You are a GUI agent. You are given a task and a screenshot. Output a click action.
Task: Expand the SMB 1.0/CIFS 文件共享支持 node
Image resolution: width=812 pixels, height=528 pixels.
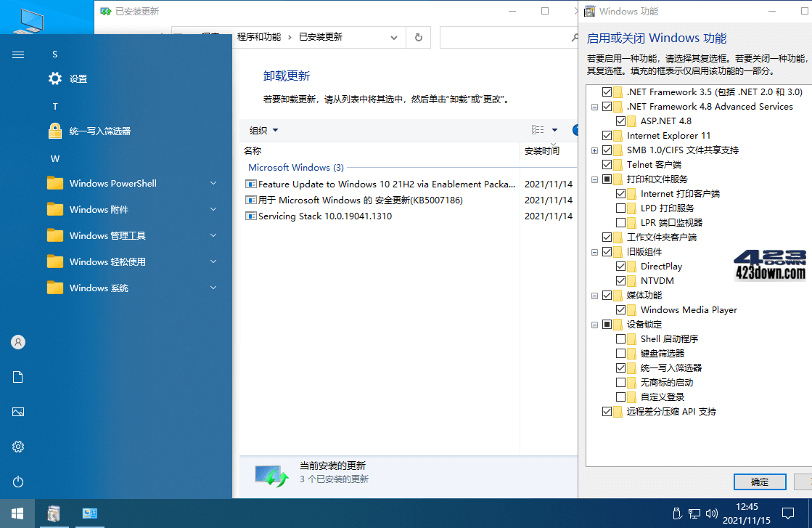pyautogui.click(x=594, y=150)
